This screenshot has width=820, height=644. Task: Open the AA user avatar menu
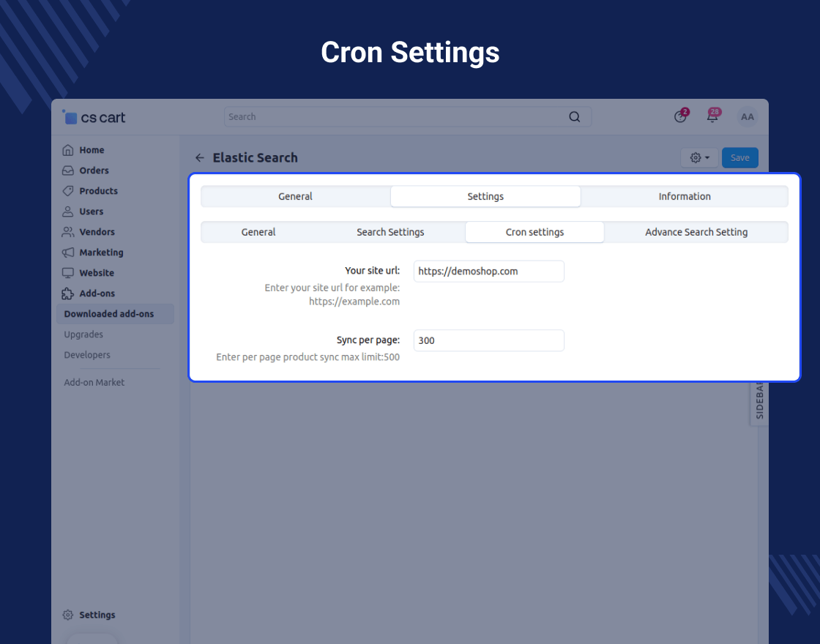click(x=747, y=117)
